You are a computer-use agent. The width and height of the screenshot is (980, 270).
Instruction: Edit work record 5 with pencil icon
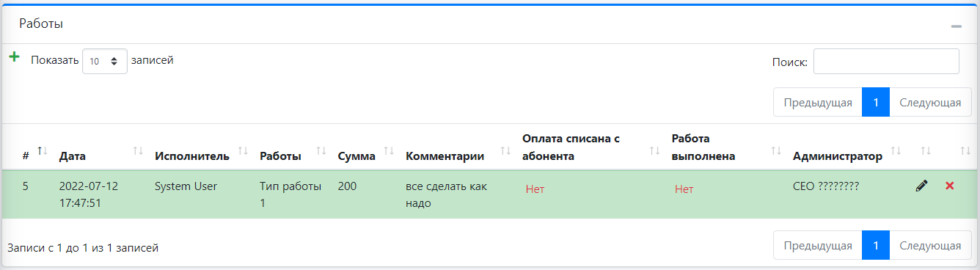pos(921,186)
